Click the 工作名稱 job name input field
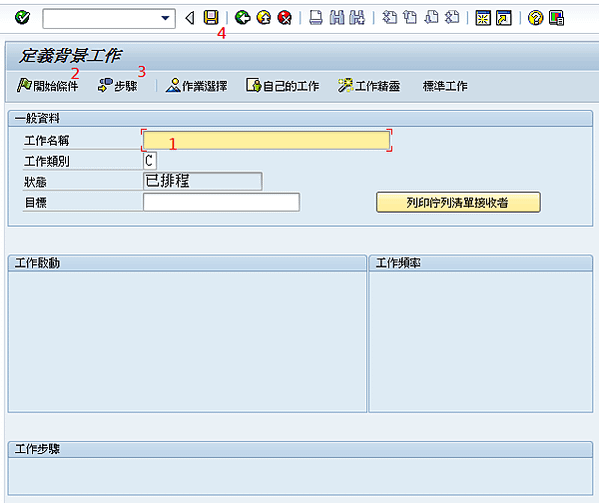This screenshot has height=503, width=599. (x=266, y=140)
